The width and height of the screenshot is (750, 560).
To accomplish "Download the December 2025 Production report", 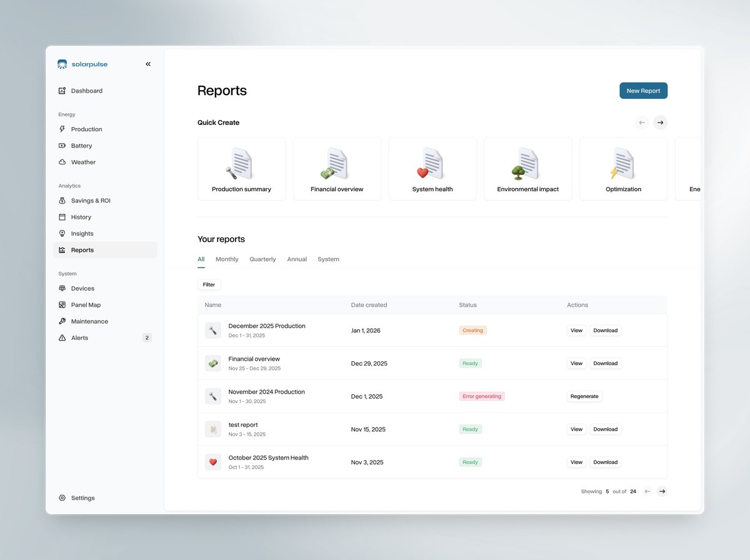I will [x=605, y=331].
